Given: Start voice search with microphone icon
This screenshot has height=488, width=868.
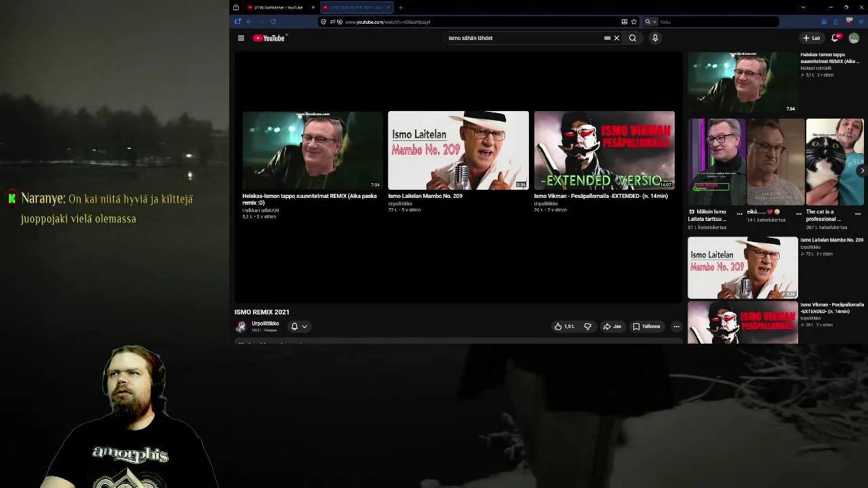Looking at the screenshot, I should coord(655,38).
